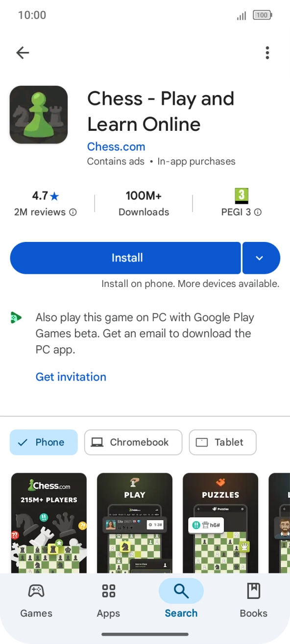Select the Search tab at the bottom
Image resolution: width=290 pixels, height=644 pixels.
[181, 601]
